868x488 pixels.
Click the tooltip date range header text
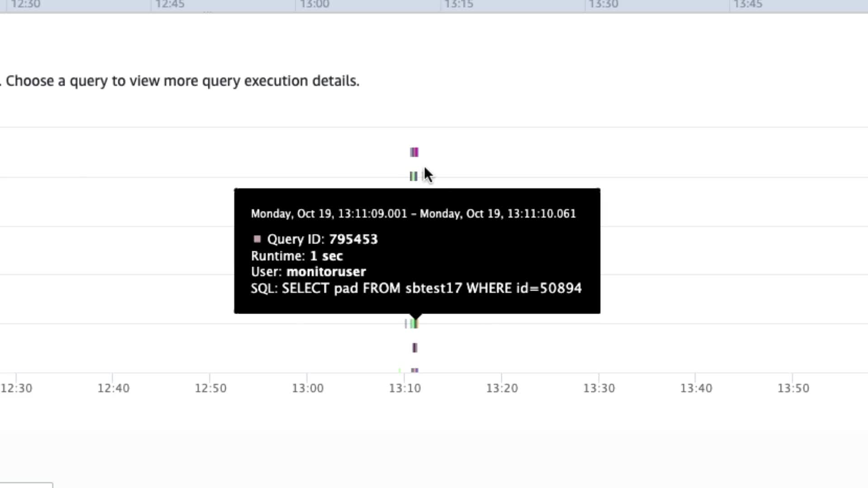tap(413, 214)
